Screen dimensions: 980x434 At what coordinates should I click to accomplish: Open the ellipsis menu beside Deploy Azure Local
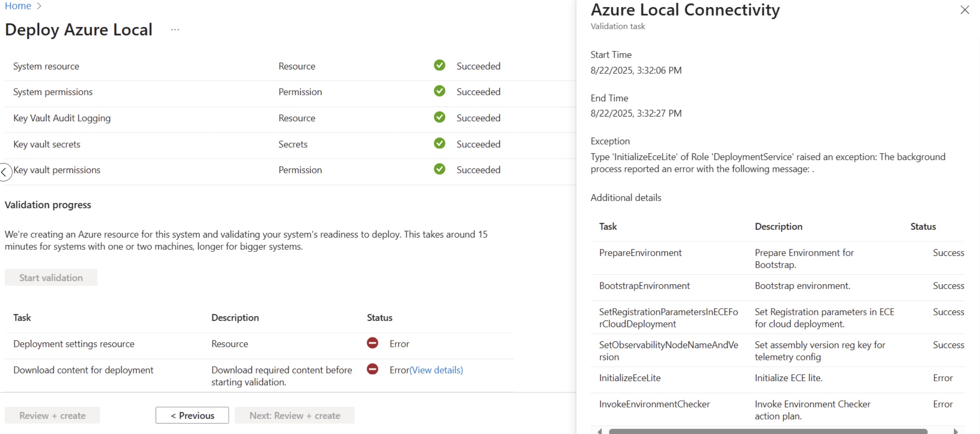(x=175, y=30)
